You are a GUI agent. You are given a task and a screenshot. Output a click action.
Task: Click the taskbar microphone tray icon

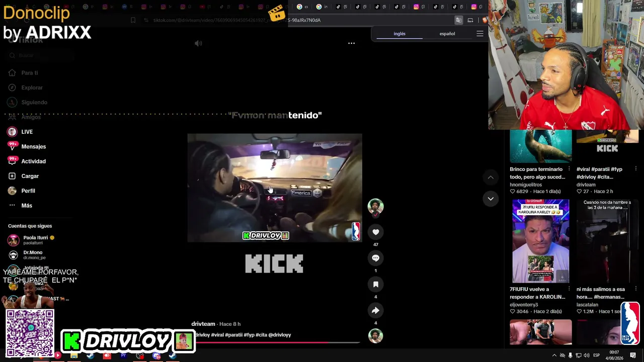570,355
